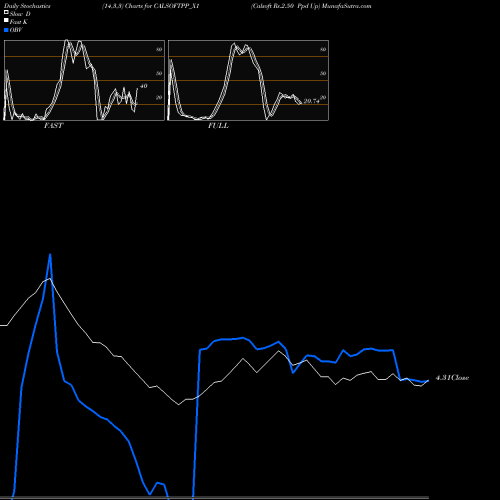Click the Fast K legend swatch

(6, 21)
